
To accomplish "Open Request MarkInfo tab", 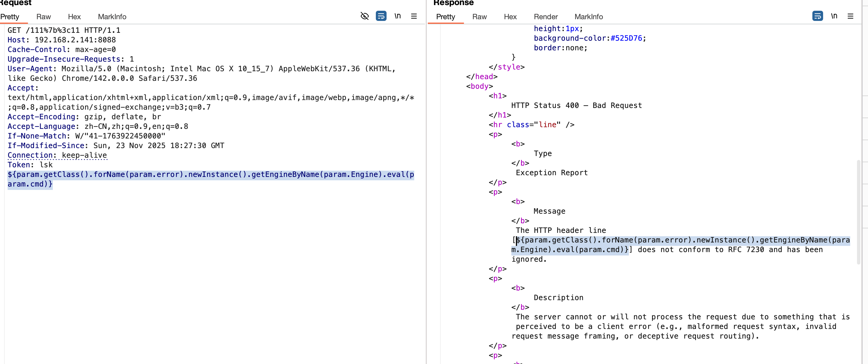I will [x=112, y=16].
